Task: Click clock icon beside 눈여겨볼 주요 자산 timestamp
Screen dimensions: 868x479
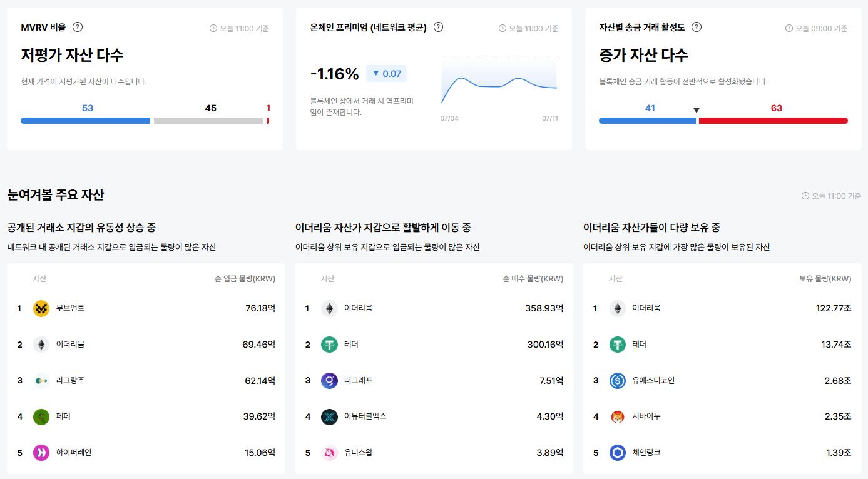Action: click(805, 196)
